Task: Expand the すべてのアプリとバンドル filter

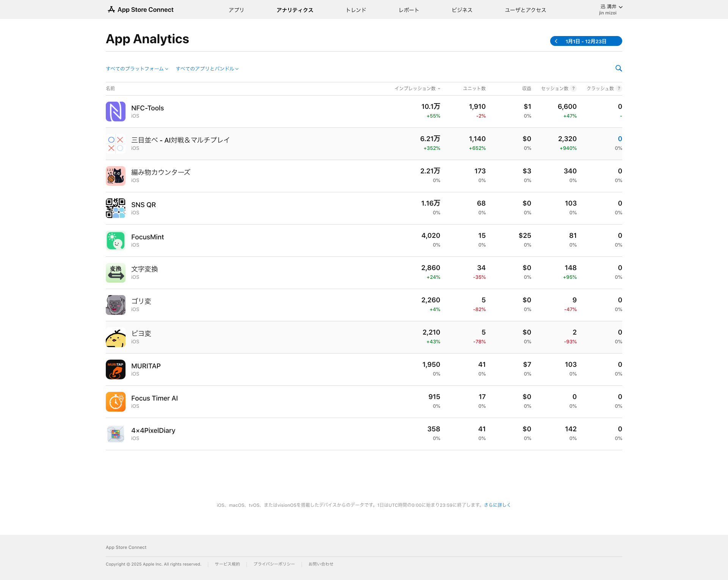Action: click(x=207, y=69)
